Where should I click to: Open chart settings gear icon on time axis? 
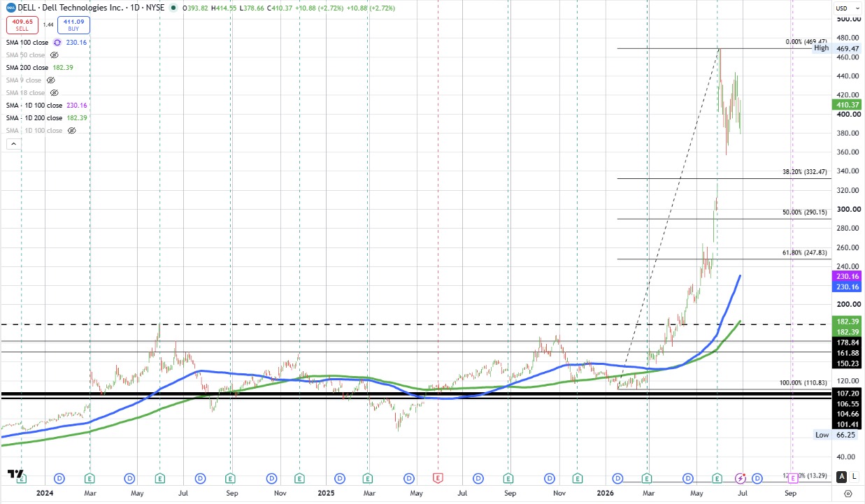(x=848, y=494)
